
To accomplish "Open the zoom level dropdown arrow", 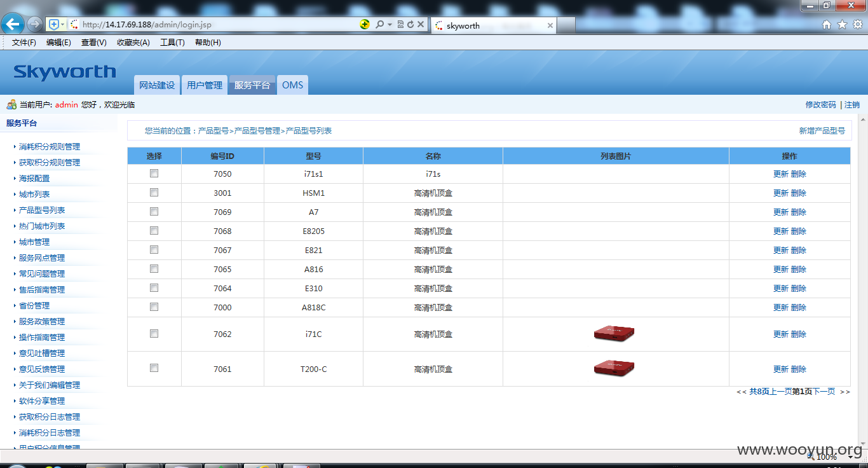I will tap(851, 457).
